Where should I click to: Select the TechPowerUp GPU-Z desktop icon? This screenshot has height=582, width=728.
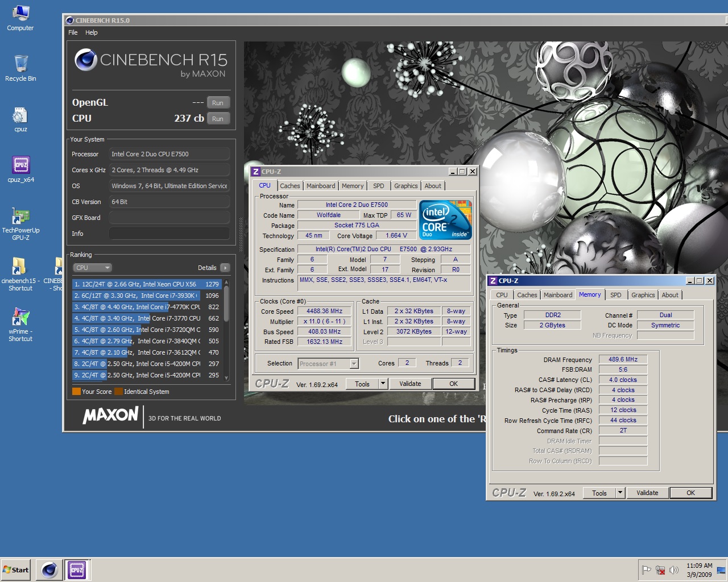tap(20, 224)
